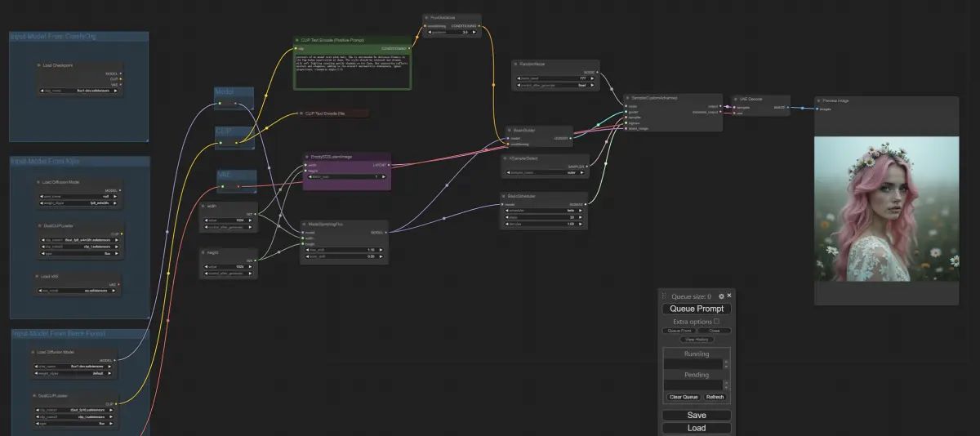Viewport: 980px width, 436px height.
Task: Select the Input Model From Kijai group title
Action: 44,162
